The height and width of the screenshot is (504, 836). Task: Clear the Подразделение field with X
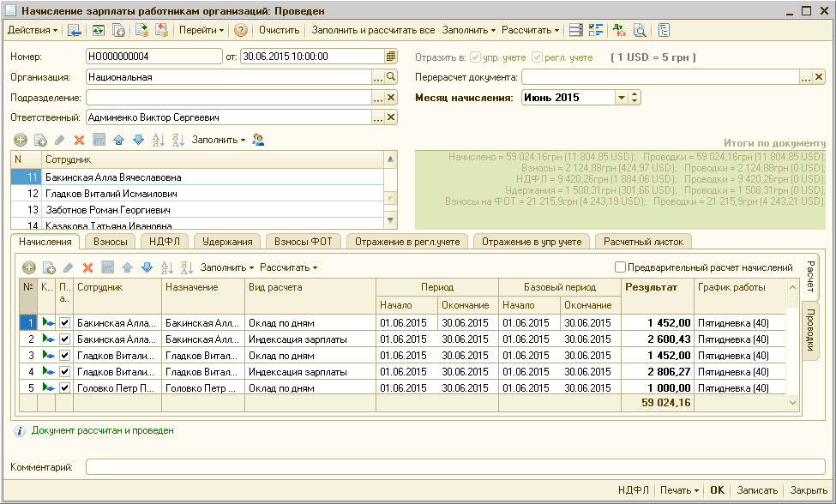click(391, 98)
